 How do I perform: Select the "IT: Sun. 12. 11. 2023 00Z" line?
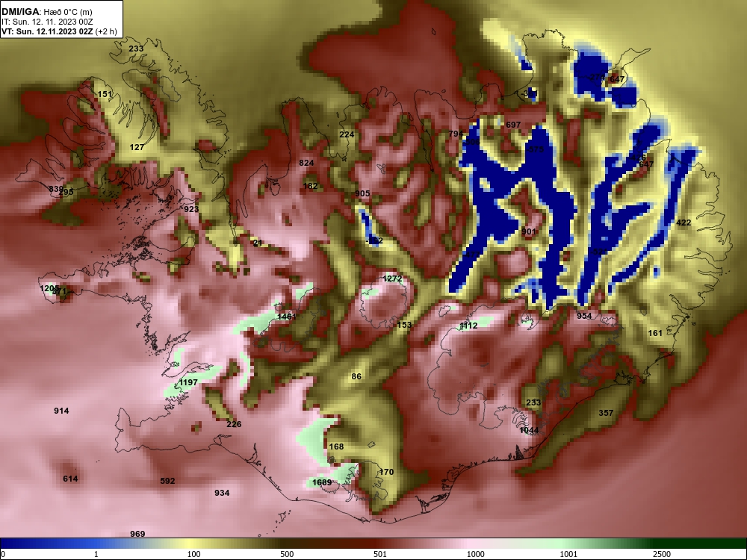(47, 22)
